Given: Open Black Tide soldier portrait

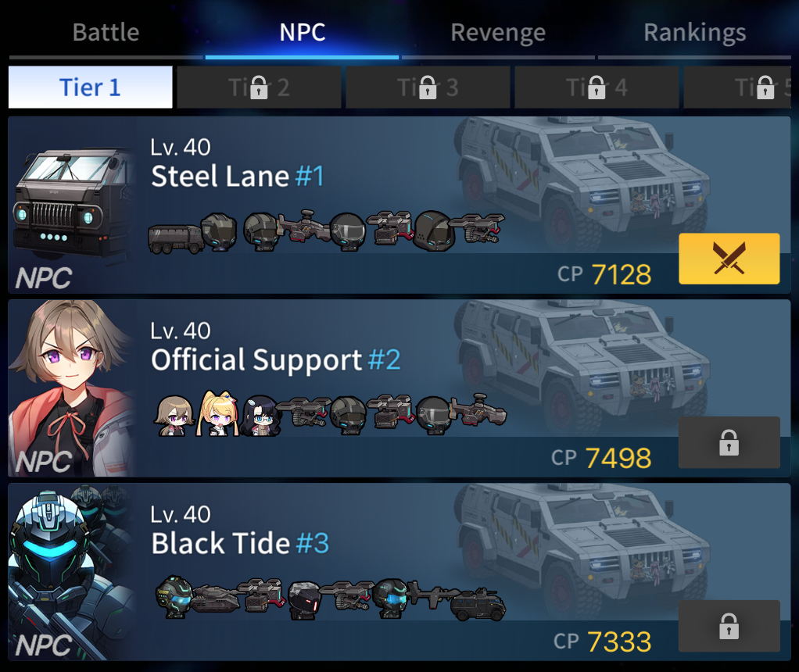Looking at the screenshot, I should (73, 572).
